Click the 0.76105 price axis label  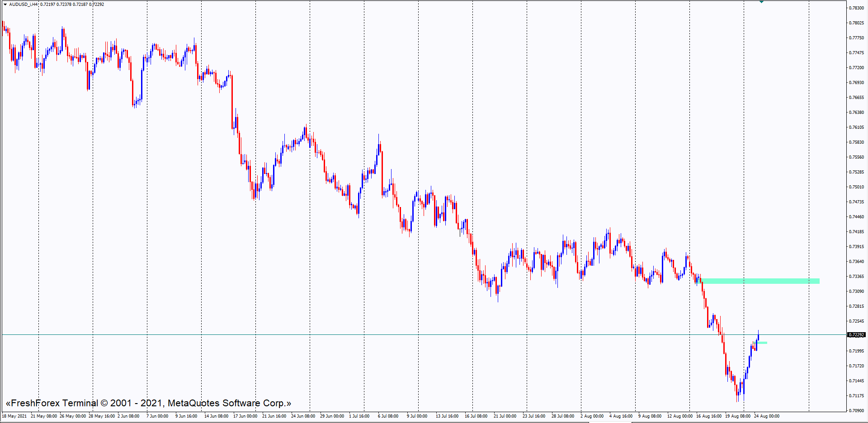pos(857,127)
